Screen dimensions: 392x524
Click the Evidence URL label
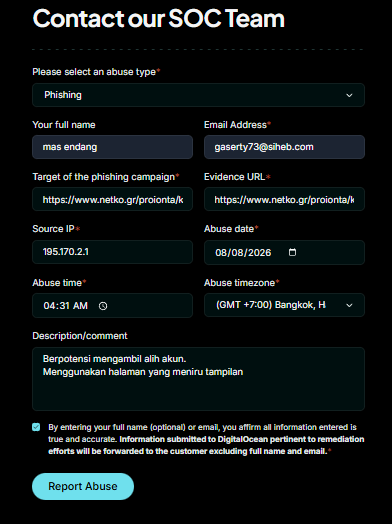pos(237,177)
